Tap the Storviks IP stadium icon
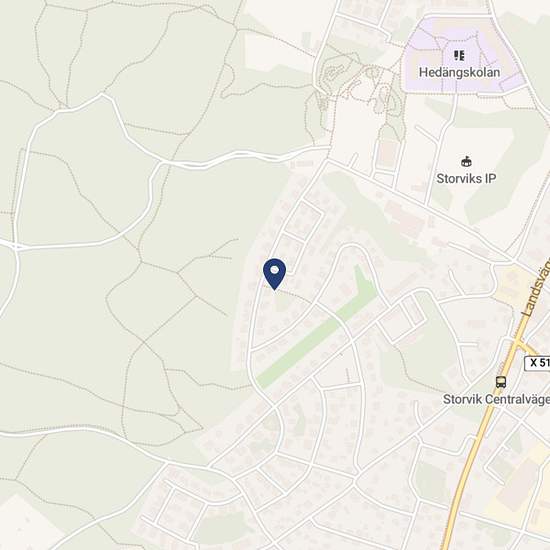 click(x=466, y=162)
